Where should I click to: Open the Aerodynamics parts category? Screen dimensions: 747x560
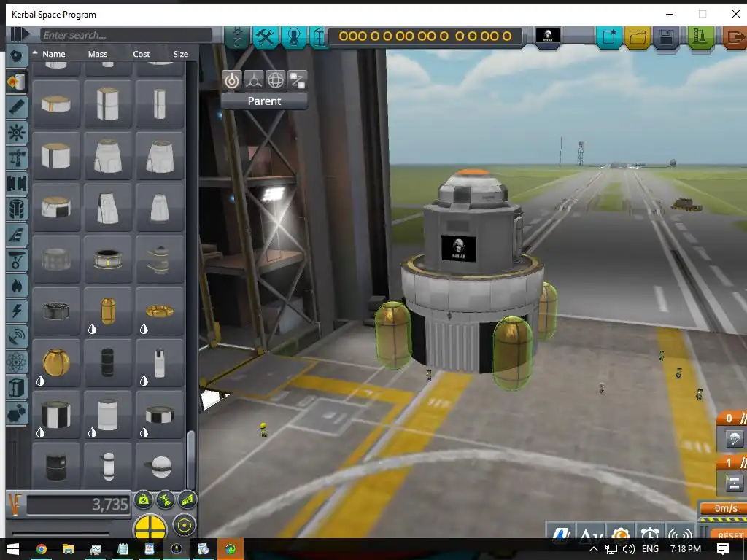18,234
